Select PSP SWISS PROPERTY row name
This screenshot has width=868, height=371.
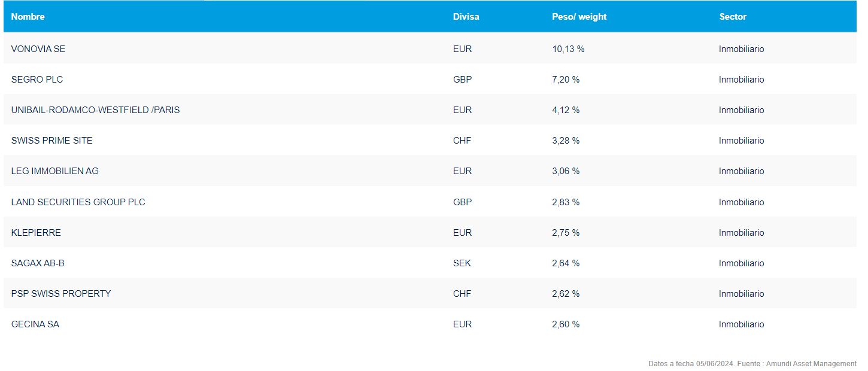coord(61,294)
